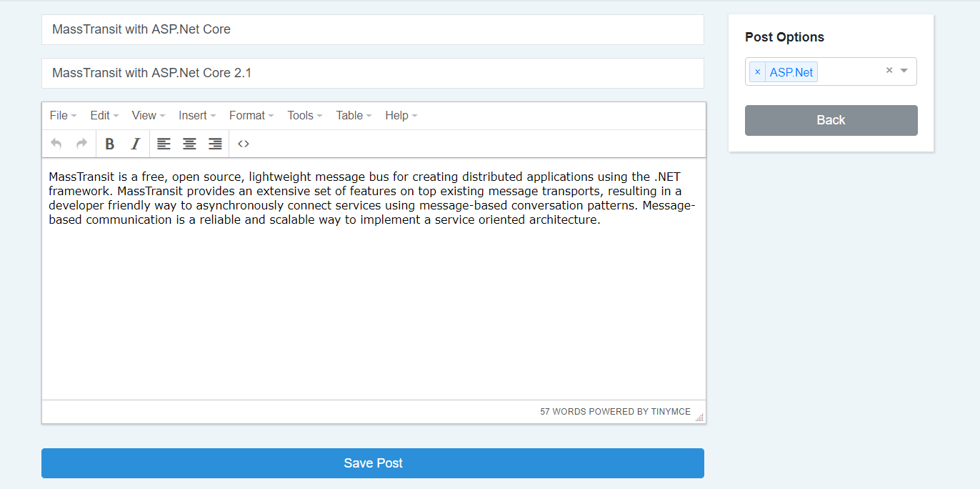The height and width of the screenshot is (489, 980).
Task: Open the Tools menu
Action: tap(305, 115)
